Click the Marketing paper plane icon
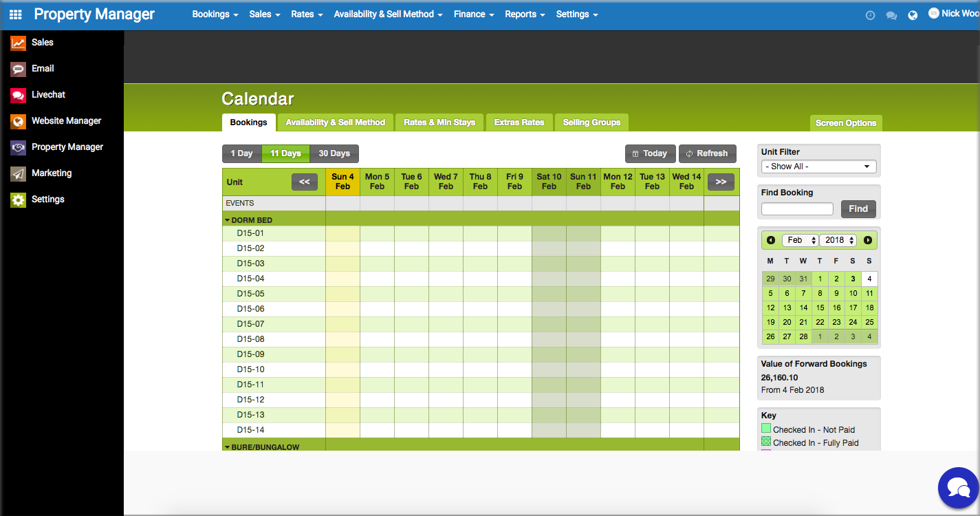The height and width of the screenshot is (516, 980). 19,173
